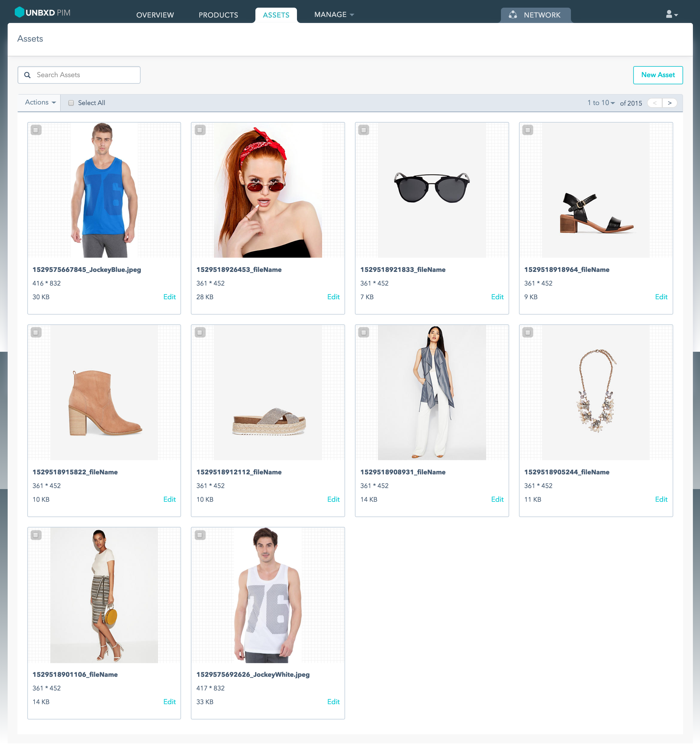This screenshot has height=744, width=700.
Task: Open the floral necklace thumbnail
Action: (x=596, y=393)
